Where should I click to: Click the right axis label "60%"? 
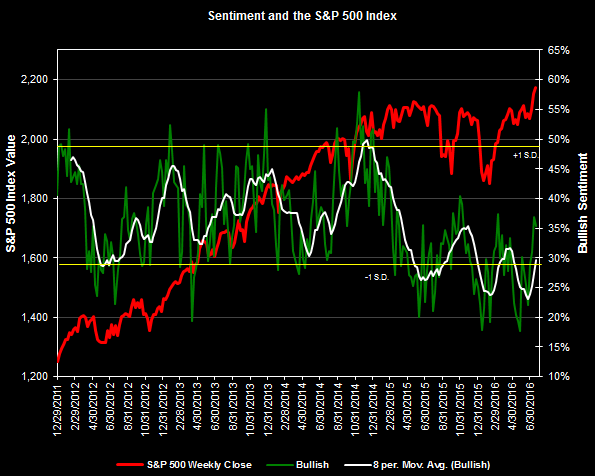(559, 80)
